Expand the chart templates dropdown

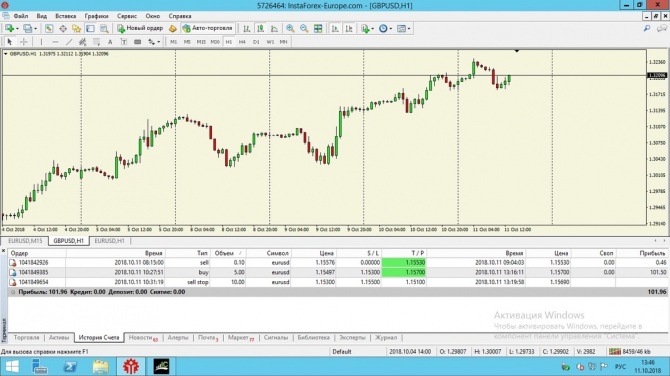409,29
